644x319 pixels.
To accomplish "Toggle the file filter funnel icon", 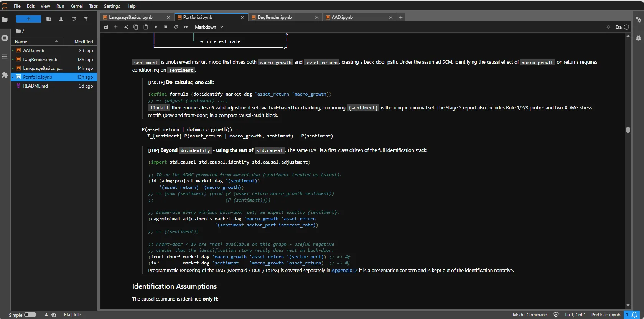I will point(86,19).
